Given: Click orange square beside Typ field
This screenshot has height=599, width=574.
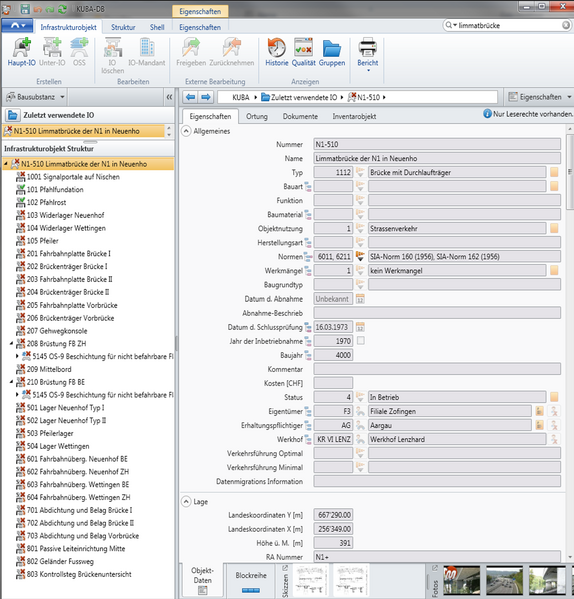Looking at the screenshot, I should (554, 172).
